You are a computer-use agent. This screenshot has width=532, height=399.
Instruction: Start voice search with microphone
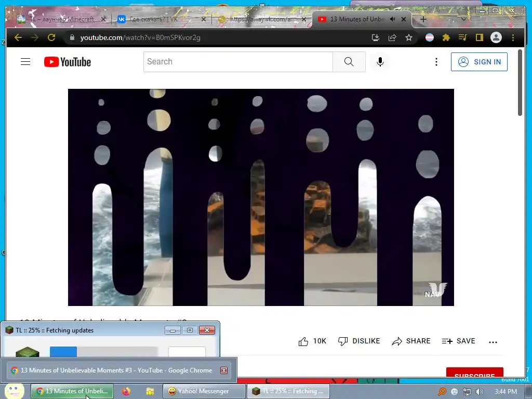[380, 62]
